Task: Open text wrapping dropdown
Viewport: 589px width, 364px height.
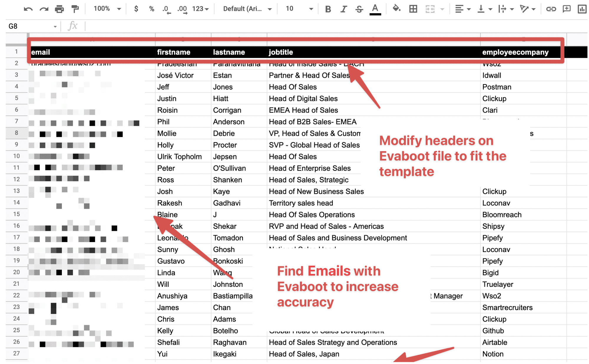Action: 506,9
